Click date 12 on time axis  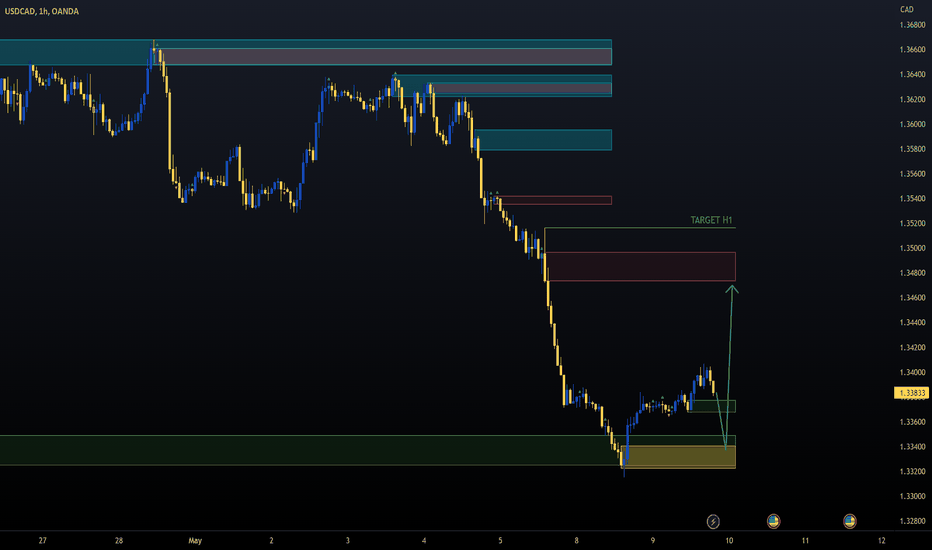(881, 540)
